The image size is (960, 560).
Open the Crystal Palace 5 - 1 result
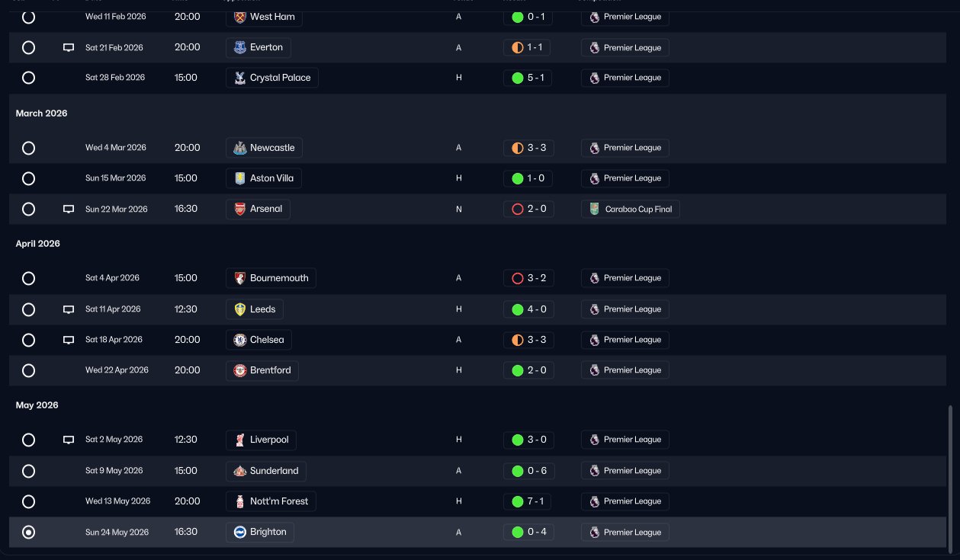coord(528,78)
